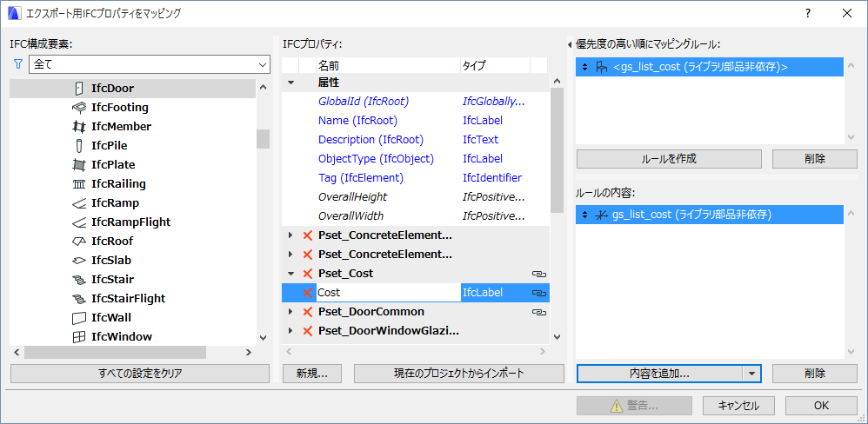Toggle the red X export mark on Pset_DoorCommon
This screenshot has height=424, width=868.
pos(308,312)
